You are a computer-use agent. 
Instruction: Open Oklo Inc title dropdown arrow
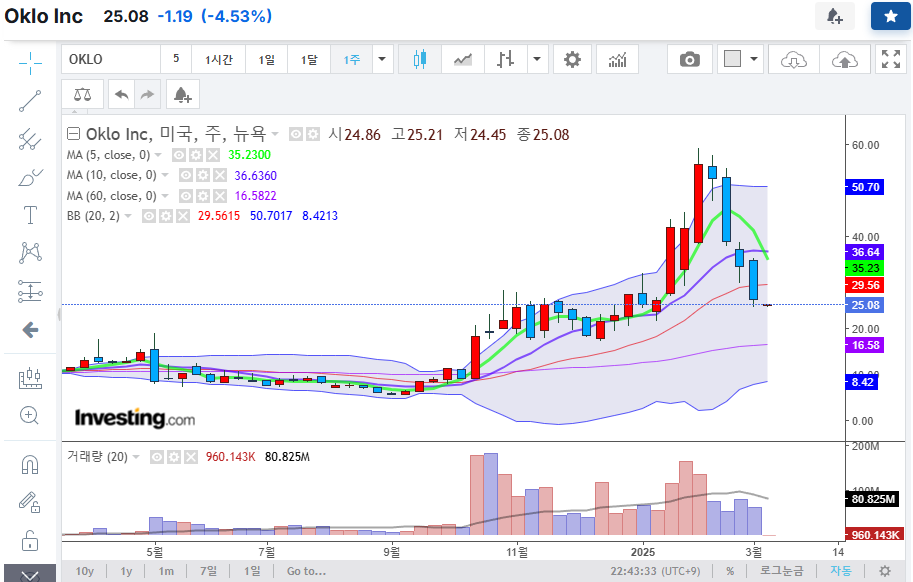[275, 134]
